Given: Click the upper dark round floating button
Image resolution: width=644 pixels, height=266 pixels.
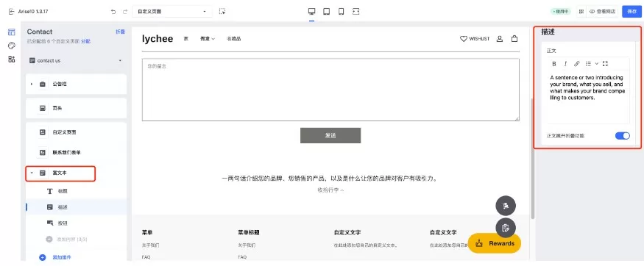Looking at the screenshot, I should click(506, 206).
